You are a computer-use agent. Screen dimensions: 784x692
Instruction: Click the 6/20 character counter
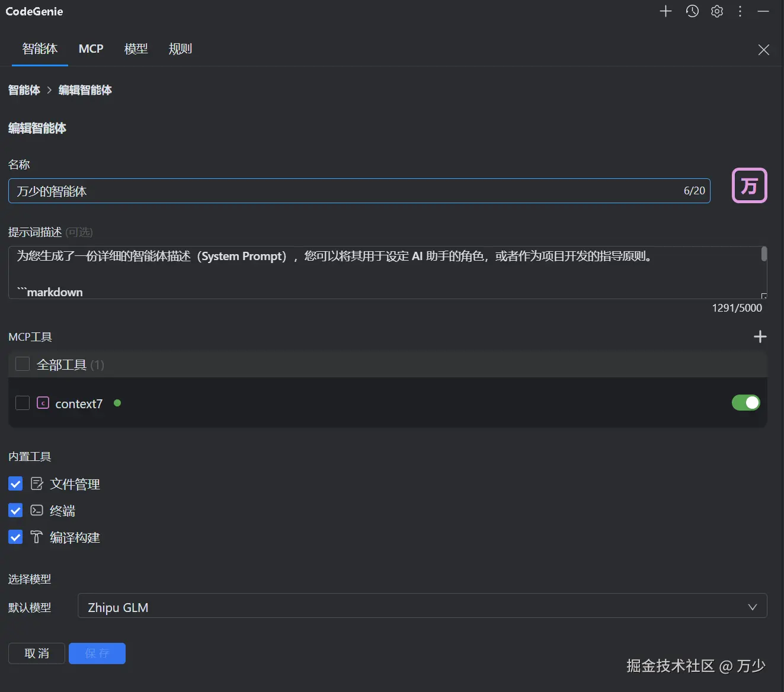point(695,191)
